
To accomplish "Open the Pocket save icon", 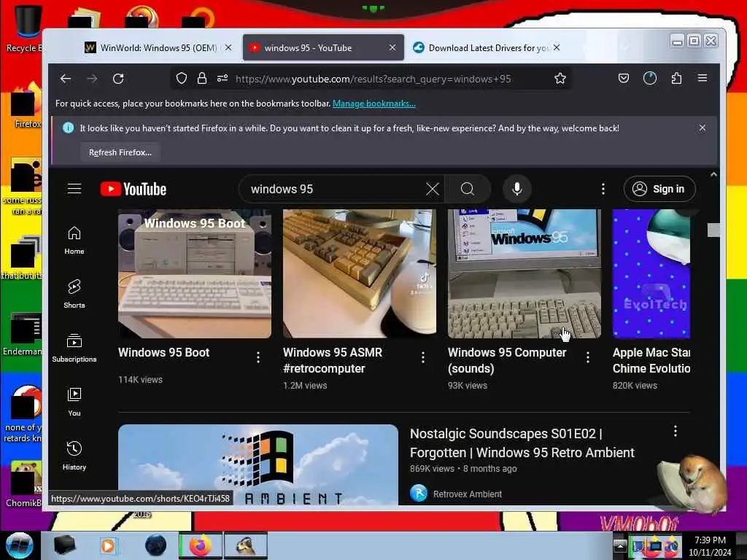I will pos(624,79).
